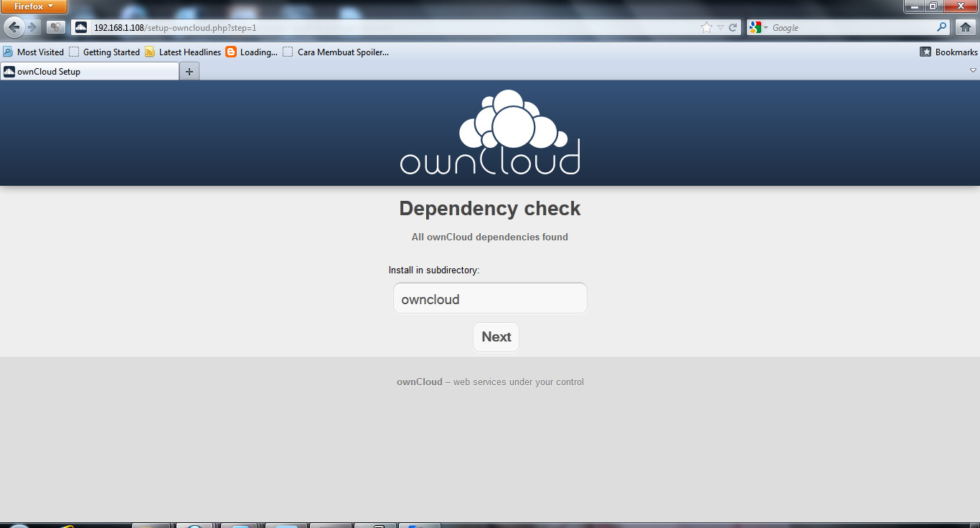Expand the list all tabs arrow

point(973,70)
